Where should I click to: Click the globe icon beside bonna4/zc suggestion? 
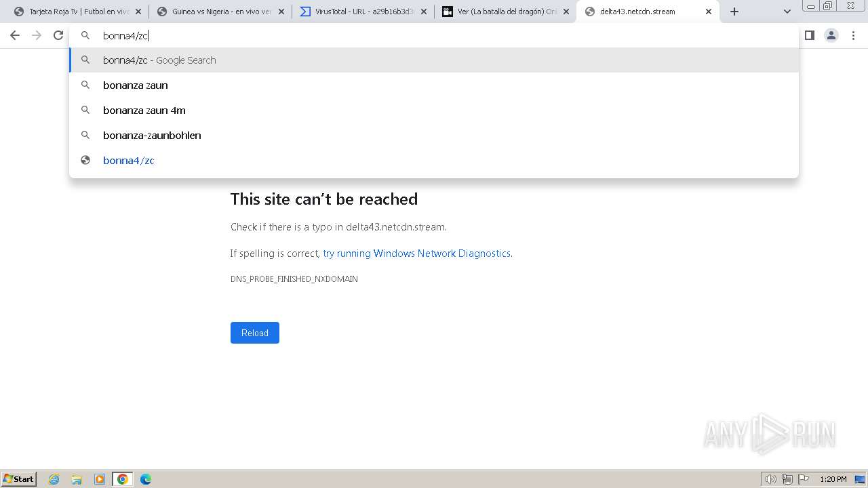point(85,161)
